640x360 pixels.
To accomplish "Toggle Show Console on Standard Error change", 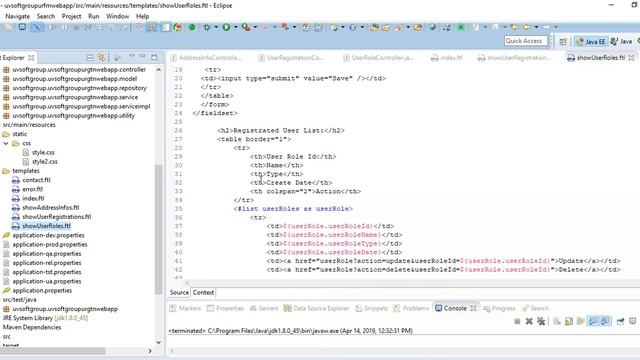I will click(x=605, y=322).
